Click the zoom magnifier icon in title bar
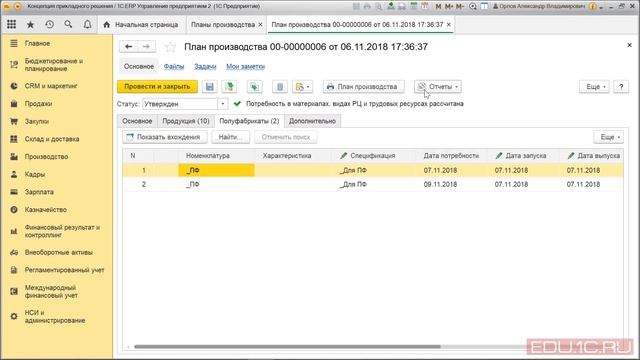 coord(473,7)
